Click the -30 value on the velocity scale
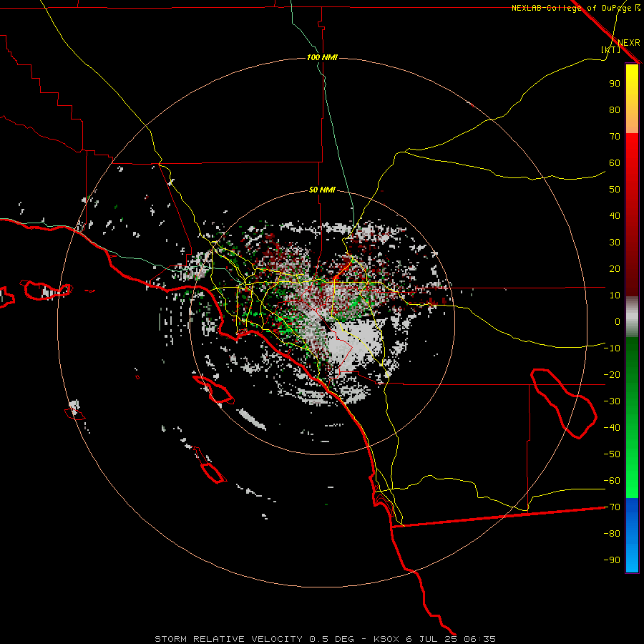The image size is (644, 644). click(612, 401)
